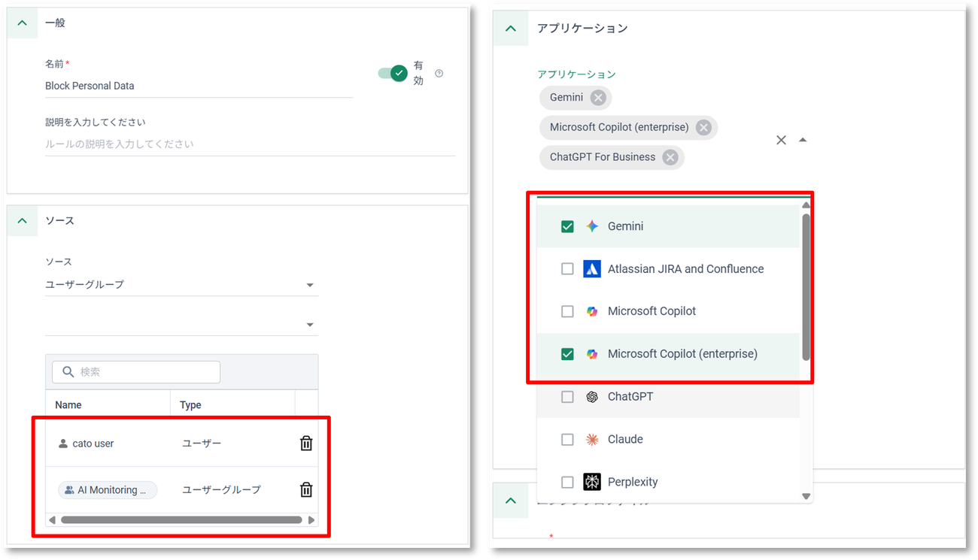Remove the Microsoft Copilot (enterprise) chip
This screenshot has height=560, width=978.
[703, 128]
